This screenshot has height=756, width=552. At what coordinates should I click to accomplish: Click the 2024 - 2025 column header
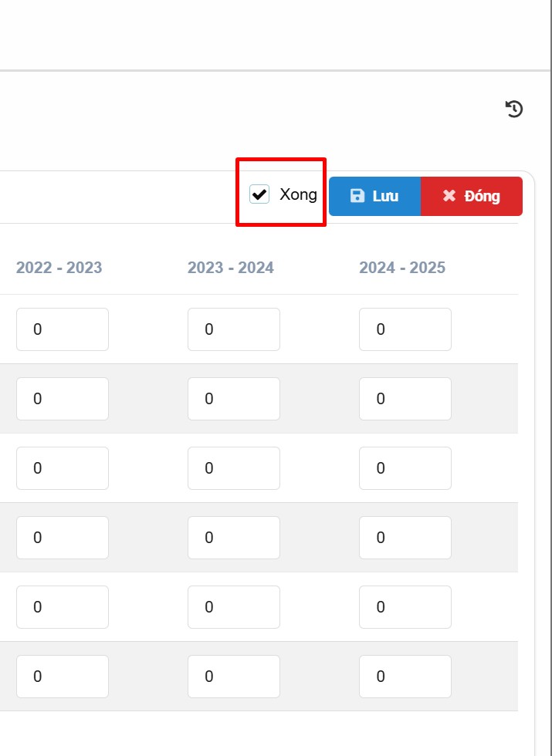pos(401,268)
